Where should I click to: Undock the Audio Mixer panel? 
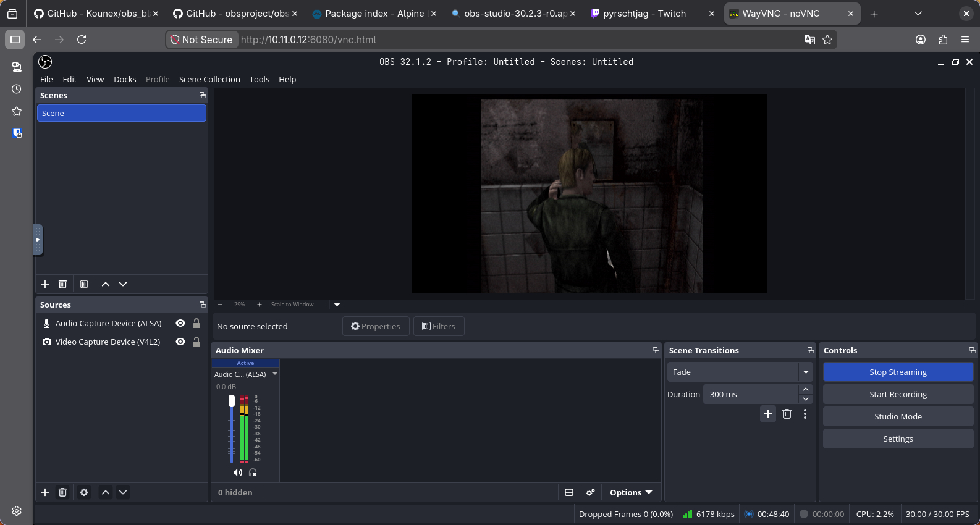[656, 350]
